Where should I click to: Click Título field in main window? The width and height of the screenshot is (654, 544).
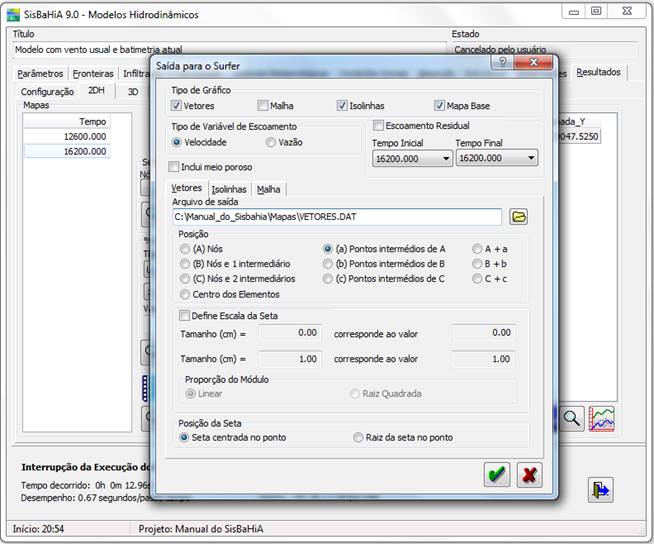pyautogui.click(x=229, y=50)
